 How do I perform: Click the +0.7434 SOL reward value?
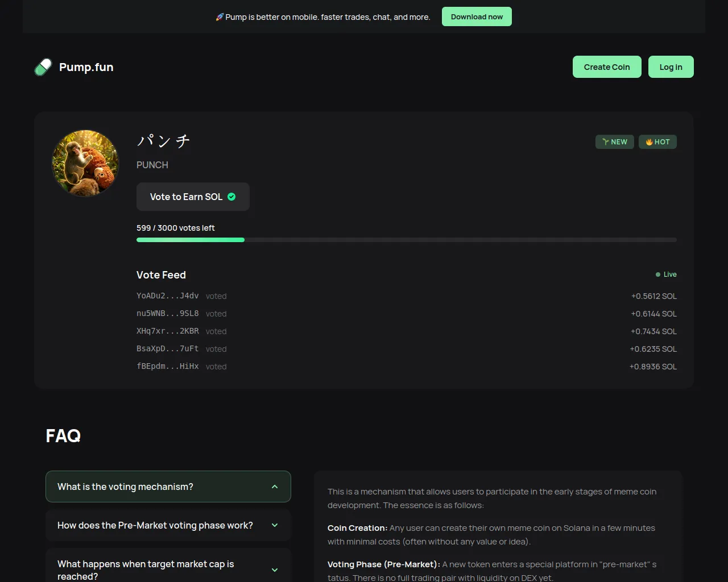coord(653,331)
